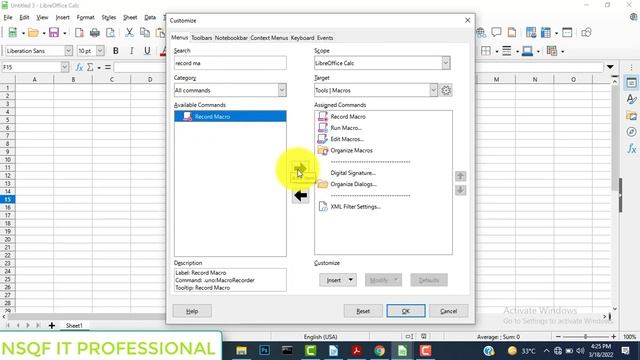
Task: Switch to the Notebookbar tab
Action: pyautogui.click(x=231, y=38)
